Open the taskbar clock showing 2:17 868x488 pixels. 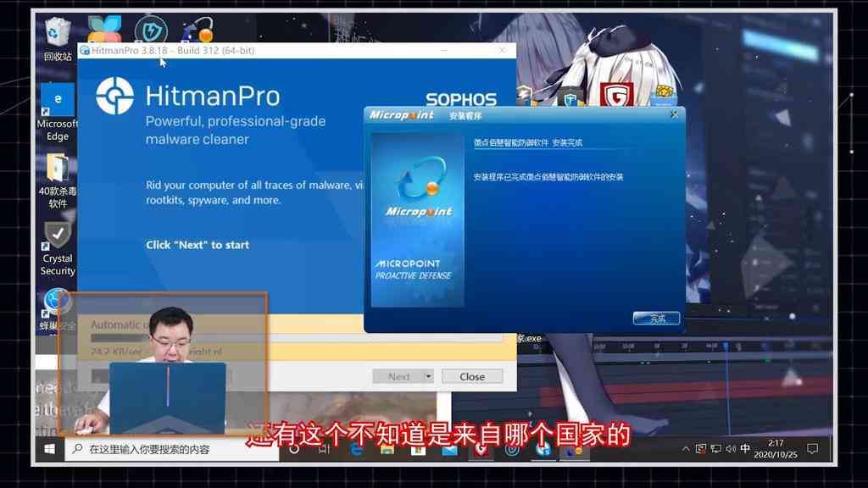pyautogui.click(x=776, y=449)
